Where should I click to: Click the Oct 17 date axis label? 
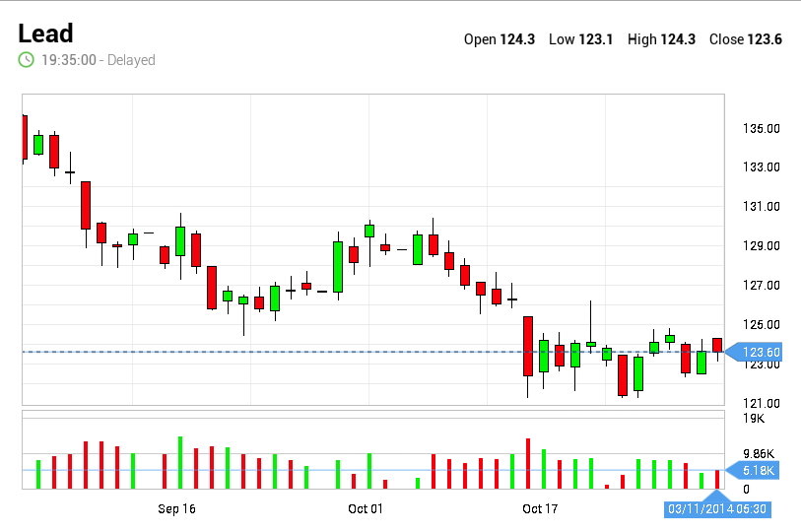(540, 509)
